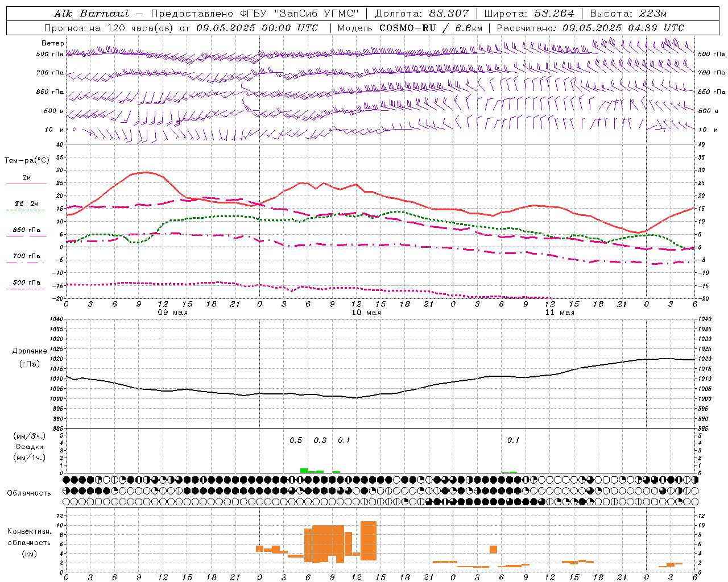Image resolution: width=728 pixels, height=582 pixels.
Task: Click the Ветер wind panel label
Action: tap(53, 43)
